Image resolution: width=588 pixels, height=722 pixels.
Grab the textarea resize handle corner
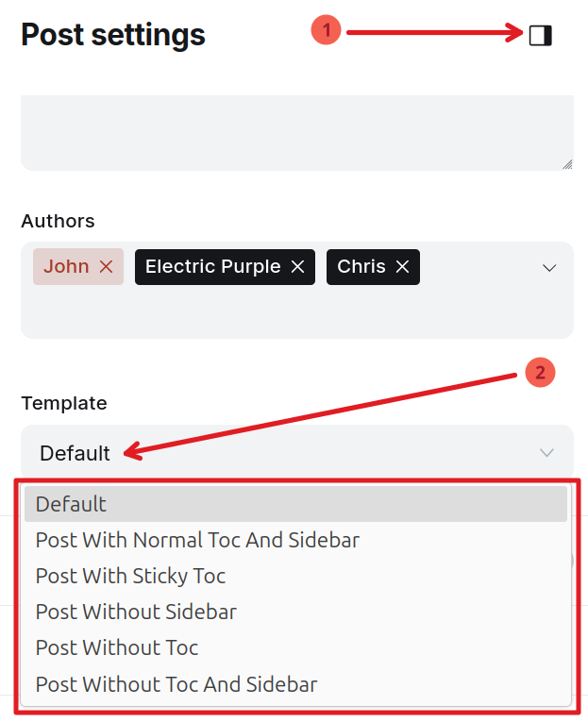[566, 163]
